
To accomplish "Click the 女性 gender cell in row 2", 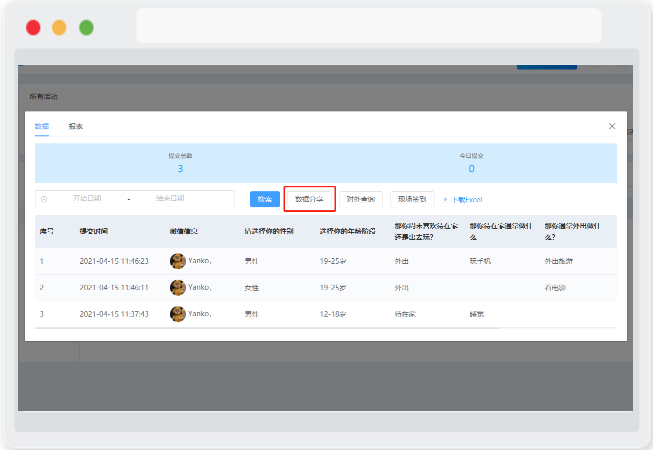I will tap(252, 288).
